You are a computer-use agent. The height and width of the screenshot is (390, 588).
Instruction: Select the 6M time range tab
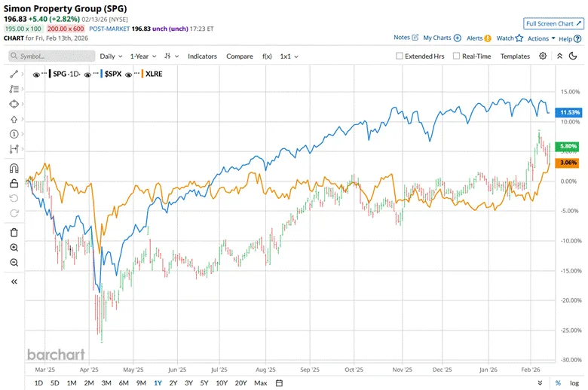pyautogui.click(x=124, y=383)
